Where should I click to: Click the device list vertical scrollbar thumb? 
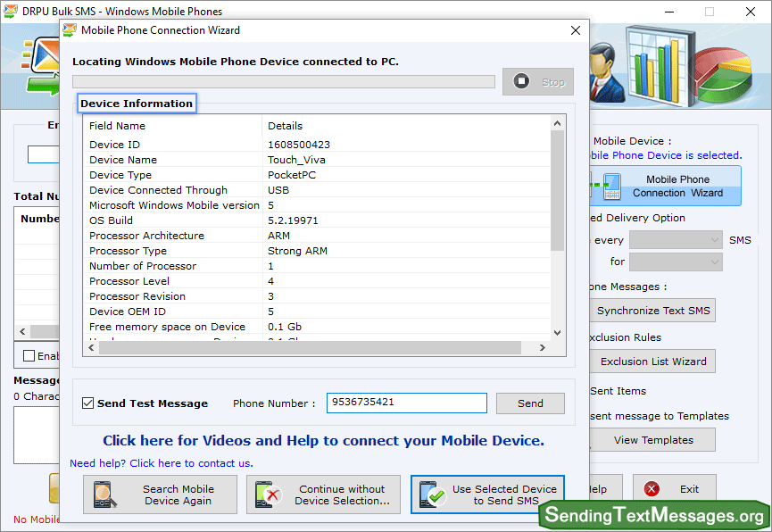[557, 191]
